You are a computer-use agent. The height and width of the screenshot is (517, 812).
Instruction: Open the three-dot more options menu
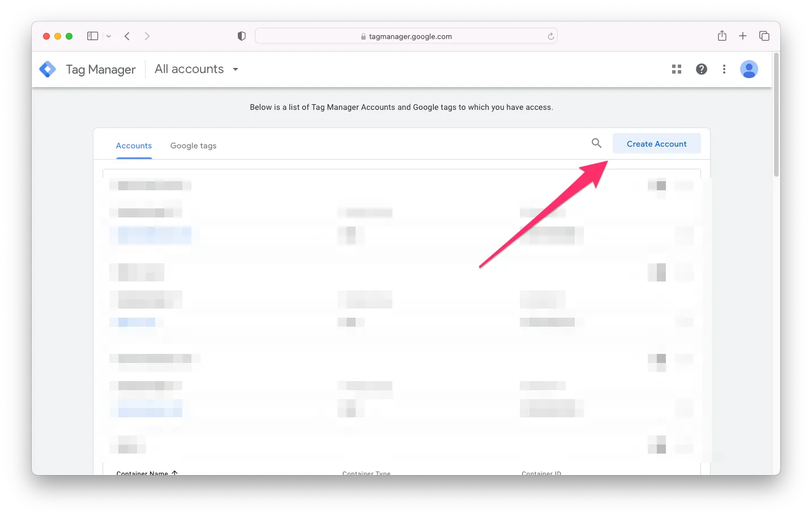pos(724,69)
